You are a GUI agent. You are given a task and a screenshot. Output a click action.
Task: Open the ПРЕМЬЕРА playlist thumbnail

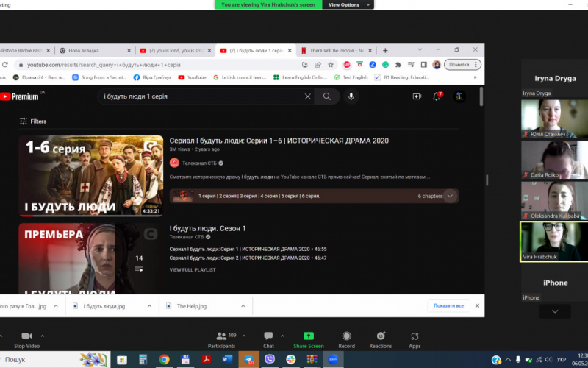91,258
